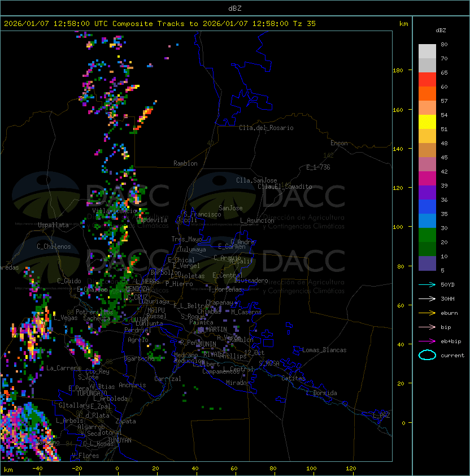Click the '48' value in dBZ legend
Image resolution: width=470 pixels, height=476 pixels.
[444, 143]
